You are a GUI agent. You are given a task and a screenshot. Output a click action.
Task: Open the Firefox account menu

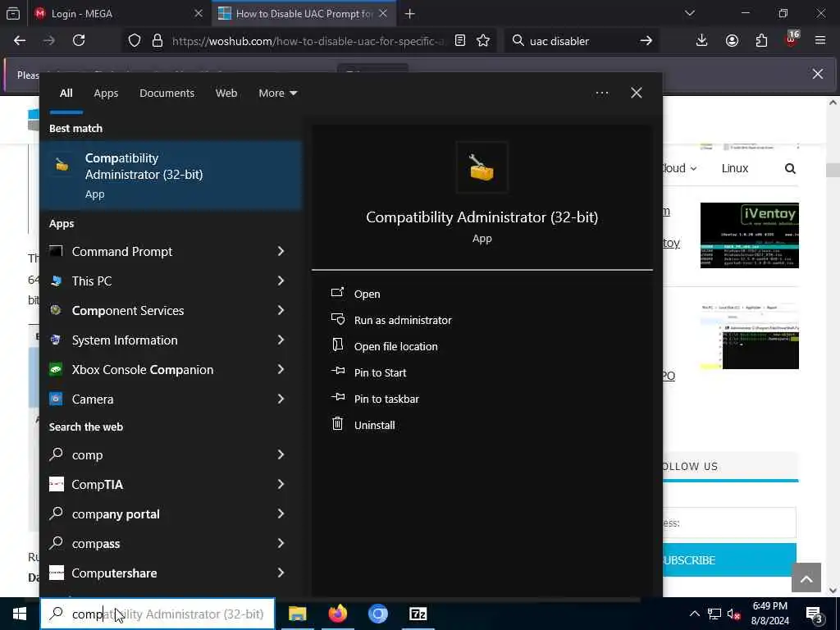732,41
